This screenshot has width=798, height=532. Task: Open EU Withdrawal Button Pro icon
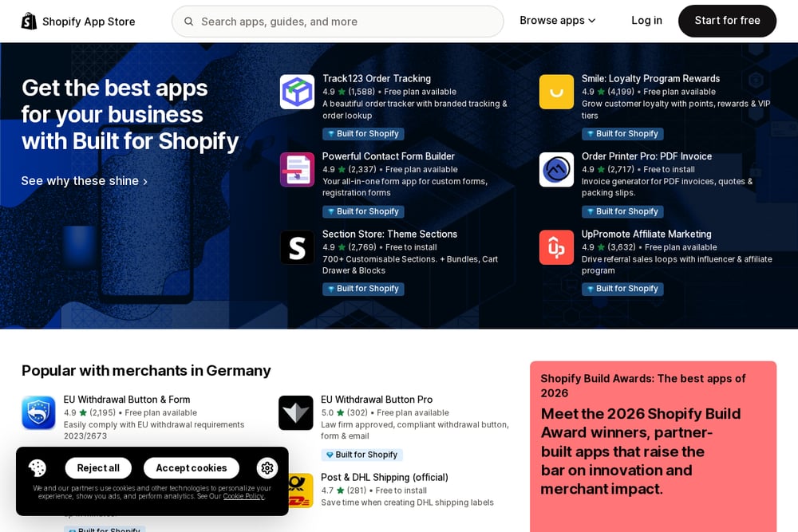[296, 413]
